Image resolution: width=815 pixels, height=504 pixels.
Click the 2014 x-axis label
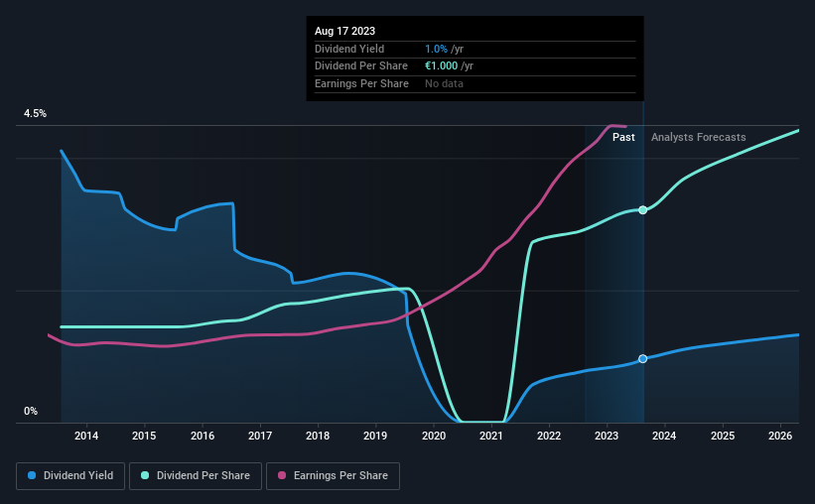tap(86, 436)
